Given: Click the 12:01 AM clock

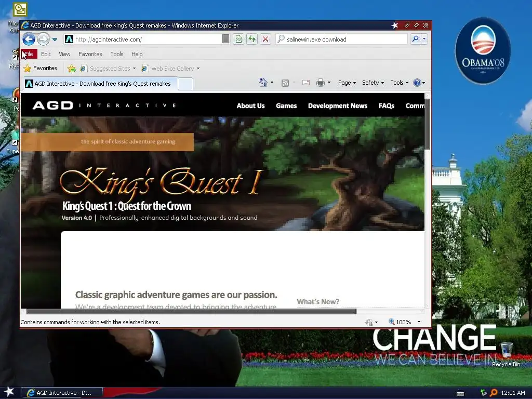Looking at the screenshot, I should (x=513, y=393).
